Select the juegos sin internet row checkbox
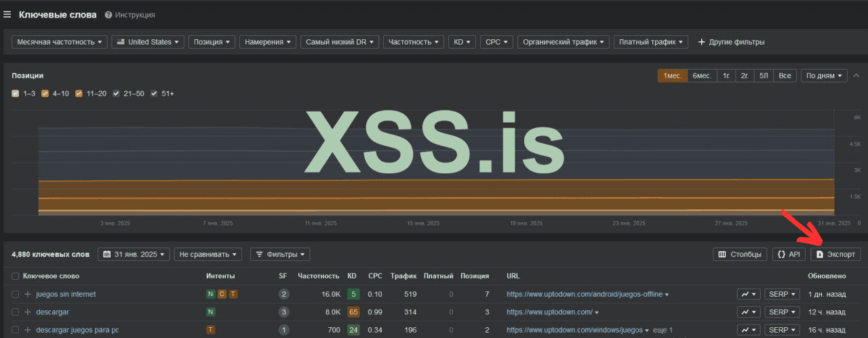This screenshot has width=868, height=338. coord(16,294)
